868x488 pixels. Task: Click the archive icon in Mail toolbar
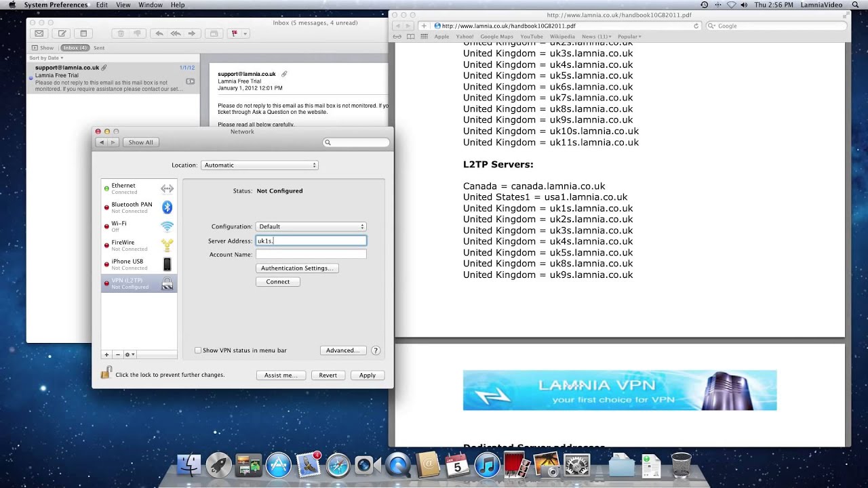(x=214, y=33)
